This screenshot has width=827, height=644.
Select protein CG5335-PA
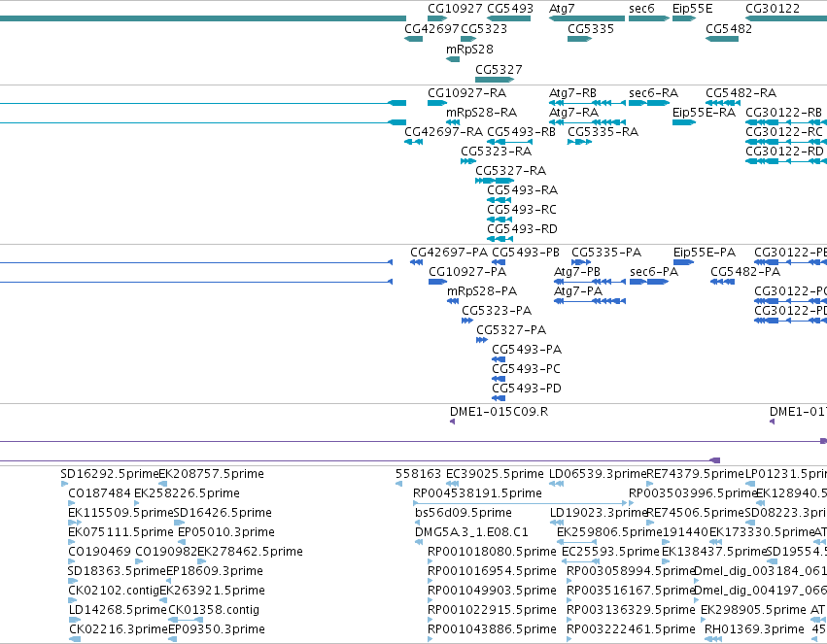pos(606,253)
